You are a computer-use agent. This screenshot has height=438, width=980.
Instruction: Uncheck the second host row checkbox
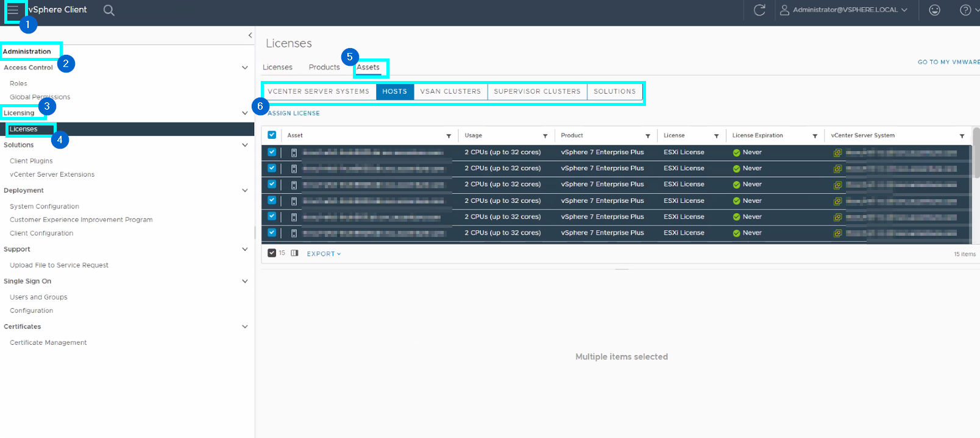272,168
